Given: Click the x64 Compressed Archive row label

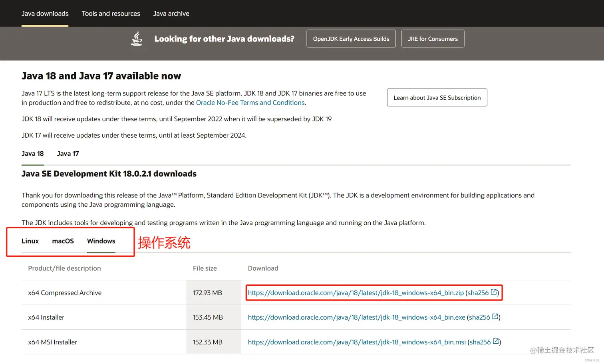Looking at the screenshot, I should (65, 293).
